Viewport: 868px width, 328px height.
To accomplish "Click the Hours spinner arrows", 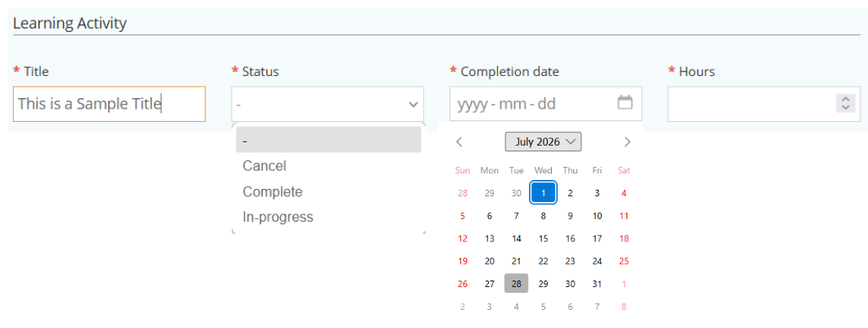I will [x=845, y=103].
